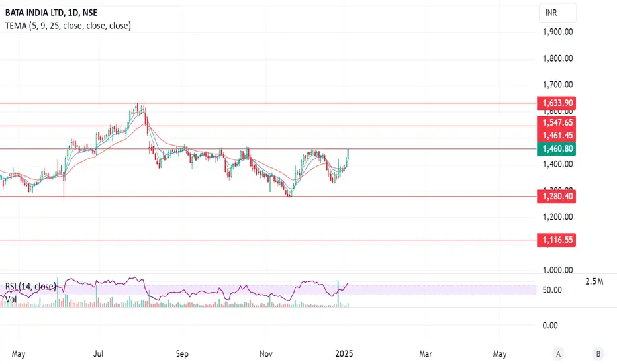This screenshot has height=364, width=617.
Task: Click the 1,200.00 price axis value
Action: tap(557, 217)
